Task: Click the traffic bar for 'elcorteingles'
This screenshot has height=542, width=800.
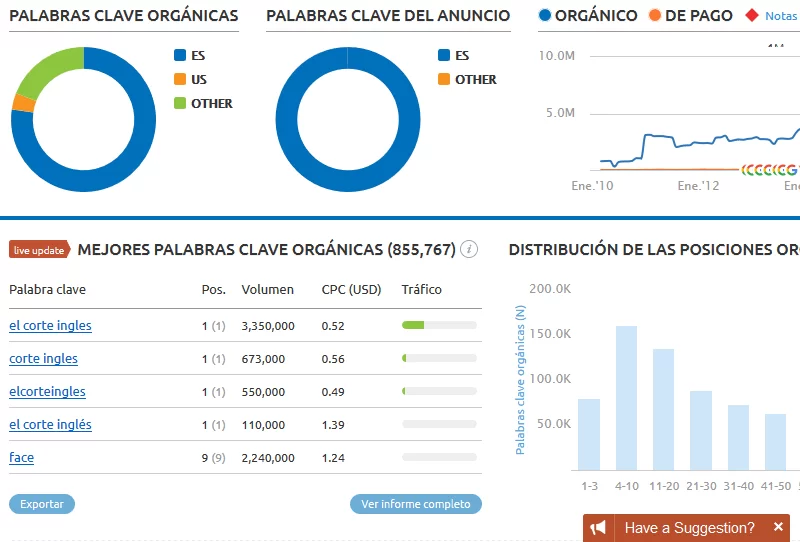Action: [x=439, y=391]
